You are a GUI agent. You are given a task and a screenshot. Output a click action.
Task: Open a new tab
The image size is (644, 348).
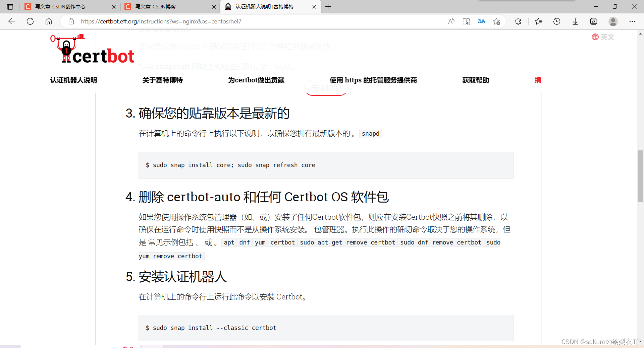pyautogui.click(x=328, y=7)
